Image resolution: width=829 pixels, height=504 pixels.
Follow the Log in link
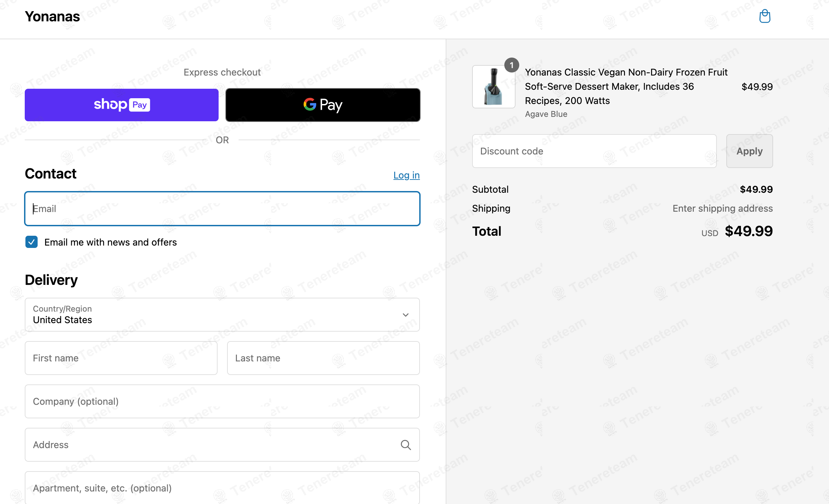point(406,175)
